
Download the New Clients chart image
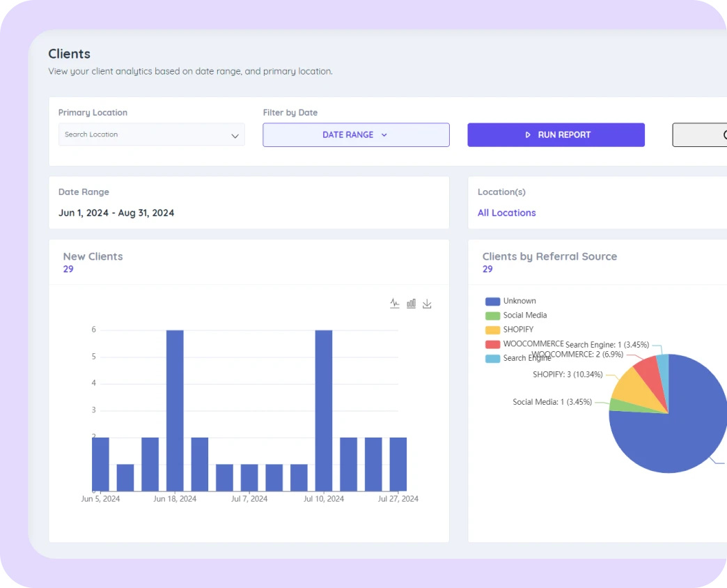coord(428,304)
